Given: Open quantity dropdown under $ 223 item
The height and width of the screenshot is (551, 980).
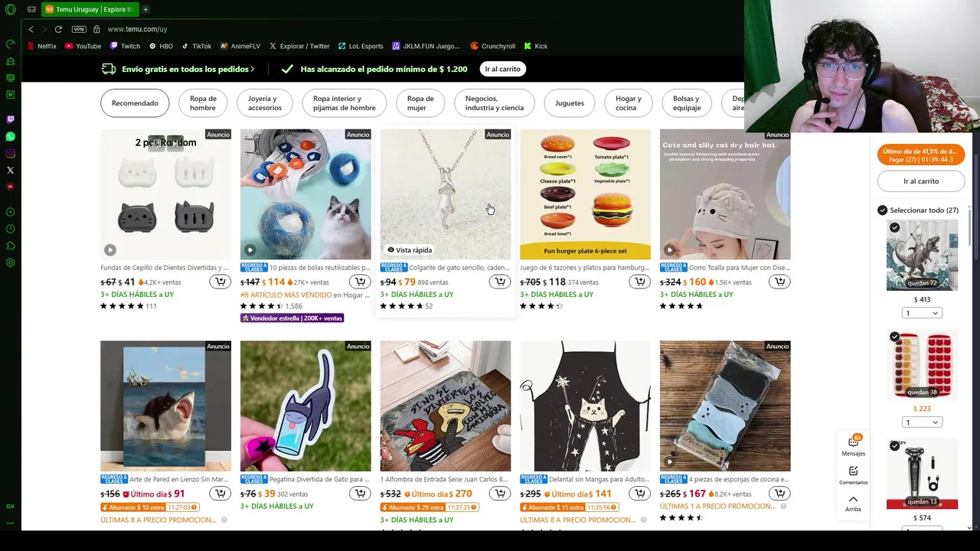Looking at the screenshot, I should tap(922, 422).
